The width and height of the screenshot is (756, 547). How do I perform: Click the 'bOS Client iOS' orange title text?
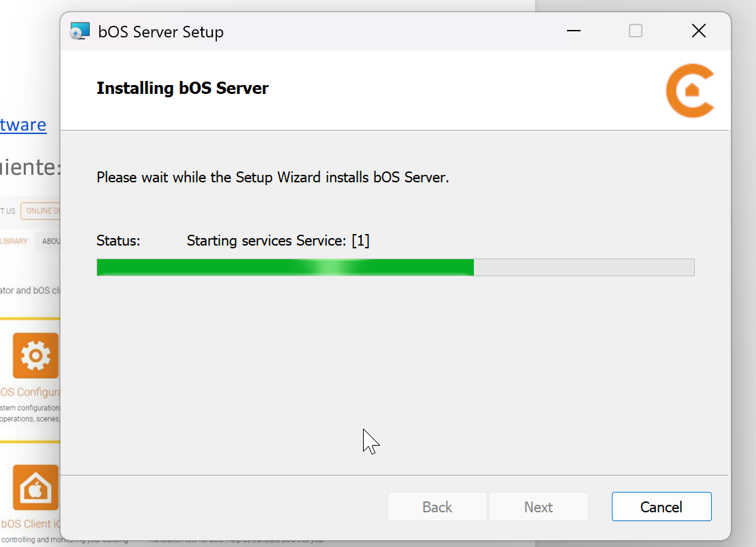click(x=30, y=524)
